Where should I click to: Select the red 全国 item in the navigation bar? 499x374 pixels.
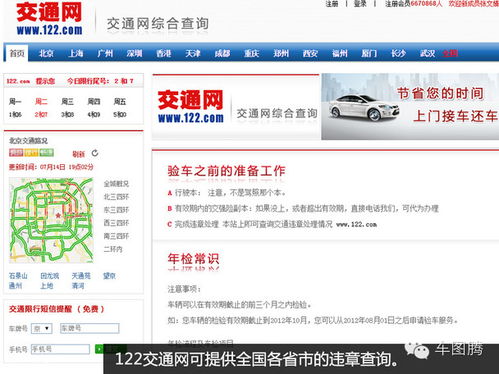pos(450,53)
